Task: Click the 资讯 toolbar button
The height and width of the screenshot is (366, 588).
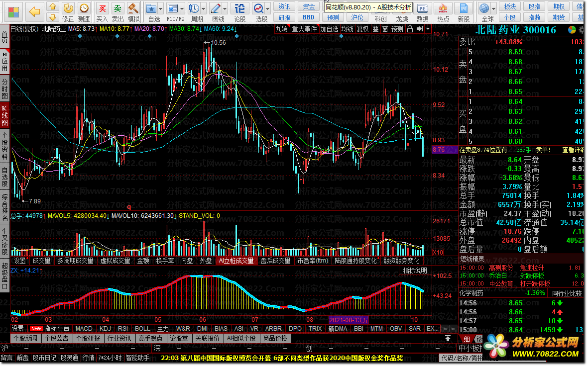Action: [x=284, y=7]
